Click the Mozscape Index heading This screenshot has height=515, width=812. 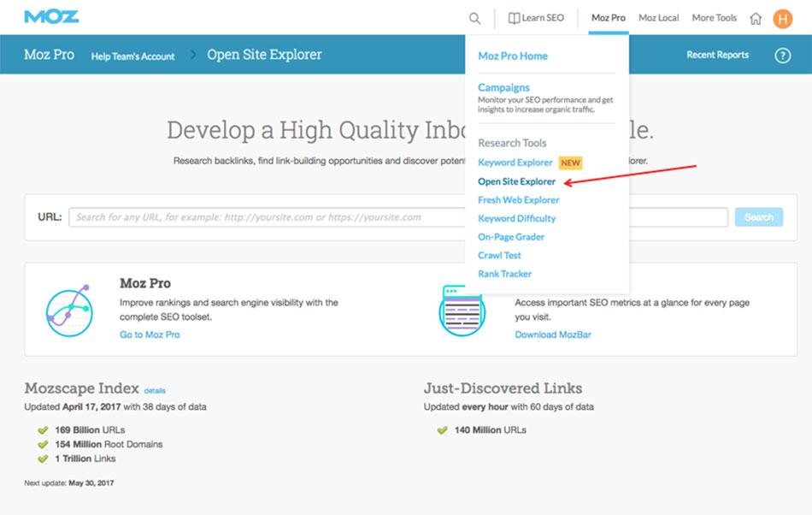click(x=81, y=388)
